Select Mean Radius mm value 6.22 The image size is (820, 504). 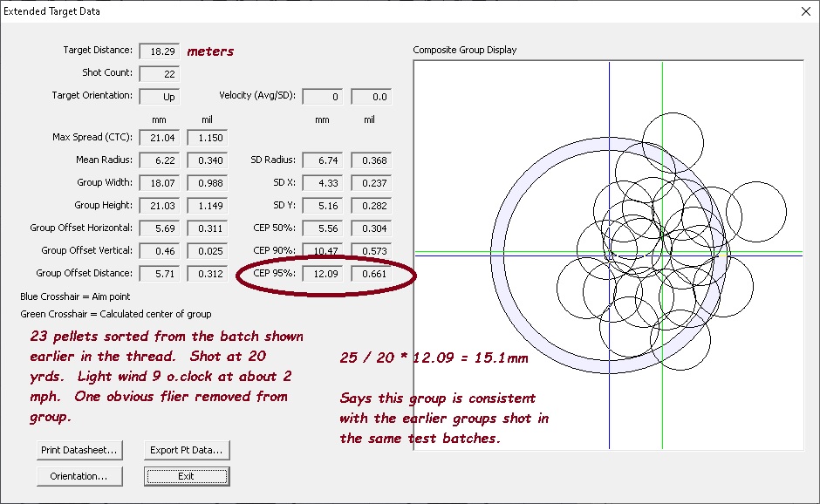click(160, 160)
